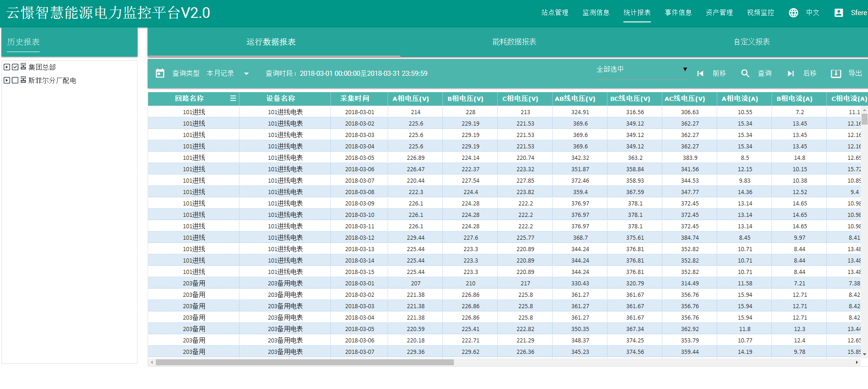Click the globe language icon
This screenshot has height=389, width=868.
[793, 13]
